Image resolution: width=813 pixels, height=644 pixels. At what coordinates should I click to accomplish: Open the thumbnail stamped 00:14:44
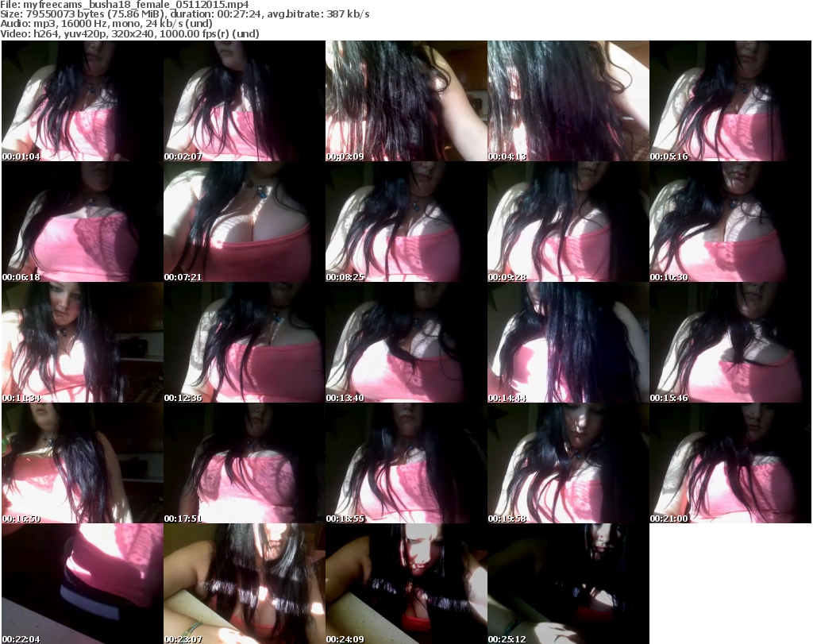pos(568,343)
